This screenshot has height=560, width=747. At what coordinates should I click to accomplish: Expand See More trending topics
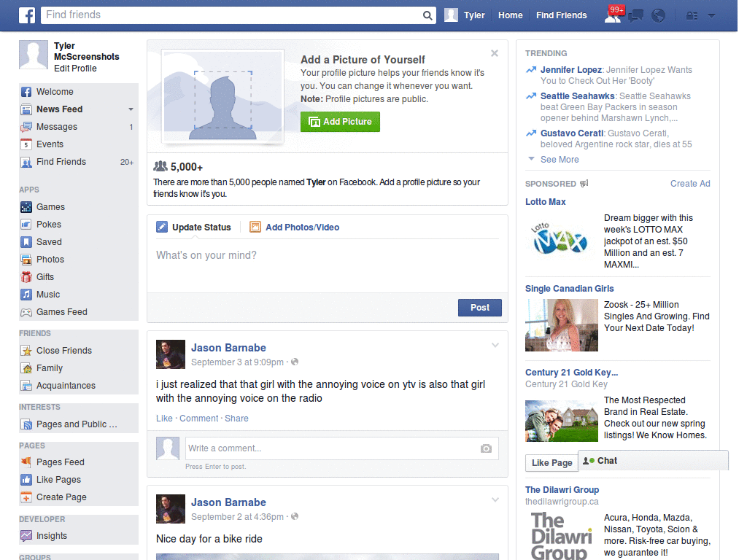[x=560, y=160]
